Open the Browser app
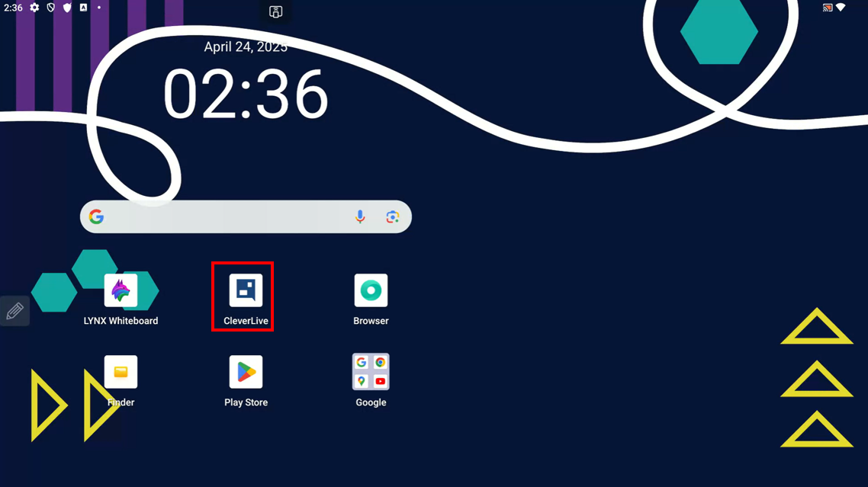Screen dimensions: 868x487 click(371, 290)
